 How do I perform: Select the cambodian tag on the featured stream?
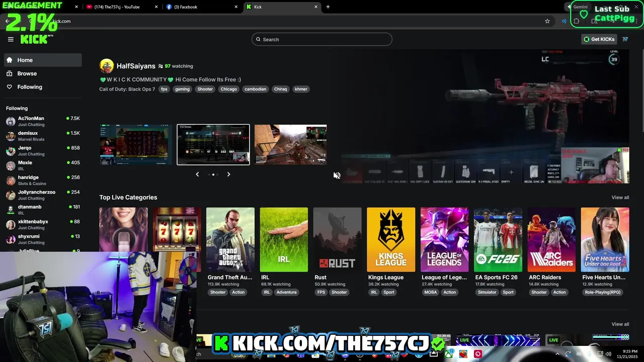click(x=256, y=89)
